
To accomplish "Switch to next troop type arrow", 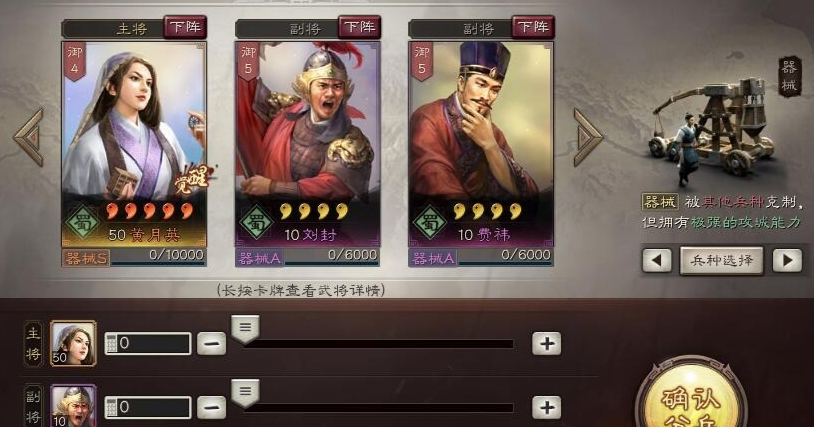I will tap(787, 260).
